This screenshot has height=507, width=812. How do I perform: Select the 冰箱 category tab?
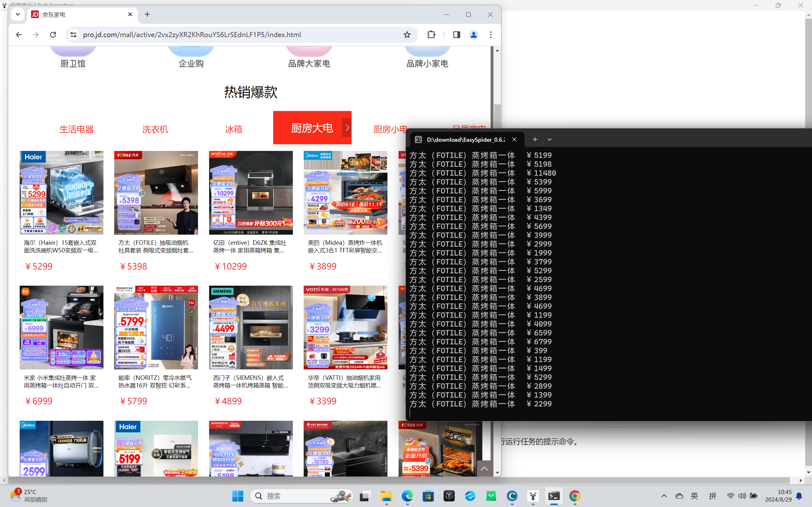click(234, 129)
